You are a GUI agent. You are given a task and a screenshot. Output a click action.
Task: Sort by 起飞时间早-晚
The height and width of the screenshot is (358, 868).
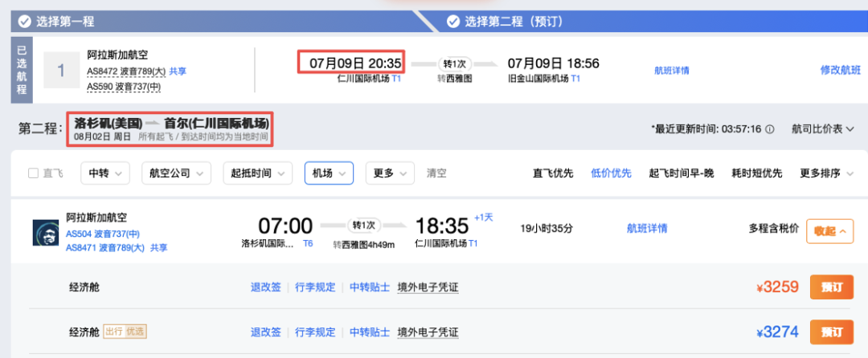click(682, 173)
